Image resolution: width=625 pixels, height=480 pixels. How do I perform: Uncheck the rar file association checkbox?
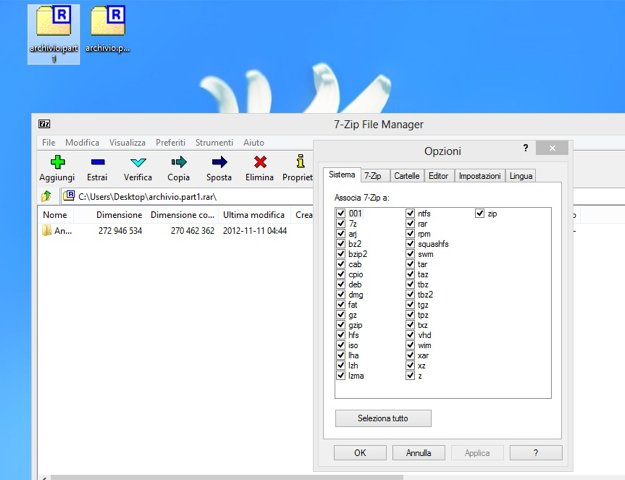tap(410, 224)
